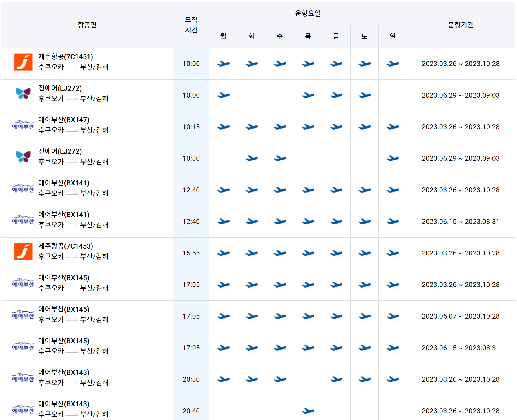Click the Jeju Air logo beside flight 7C1453
Image resolution: width=517 pixels, height=420 pixels.
click(23, 253)
